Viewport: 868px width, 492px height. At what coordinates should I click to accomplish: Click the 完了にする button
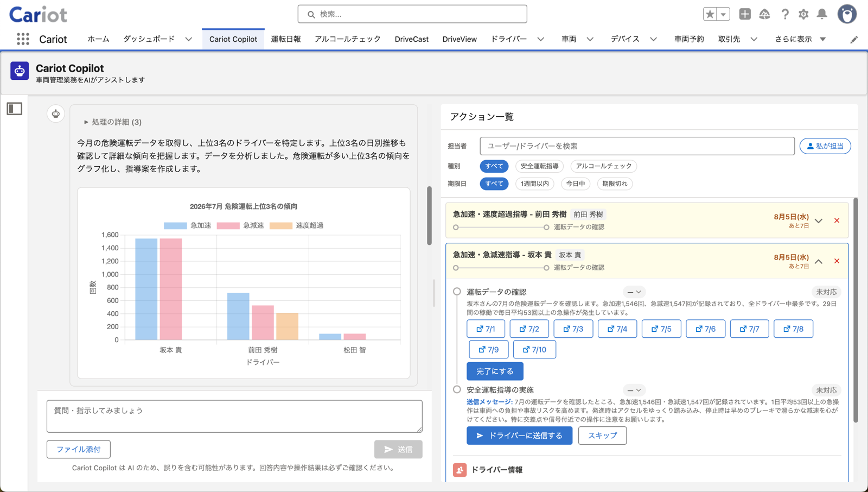[x=495, y=371]
